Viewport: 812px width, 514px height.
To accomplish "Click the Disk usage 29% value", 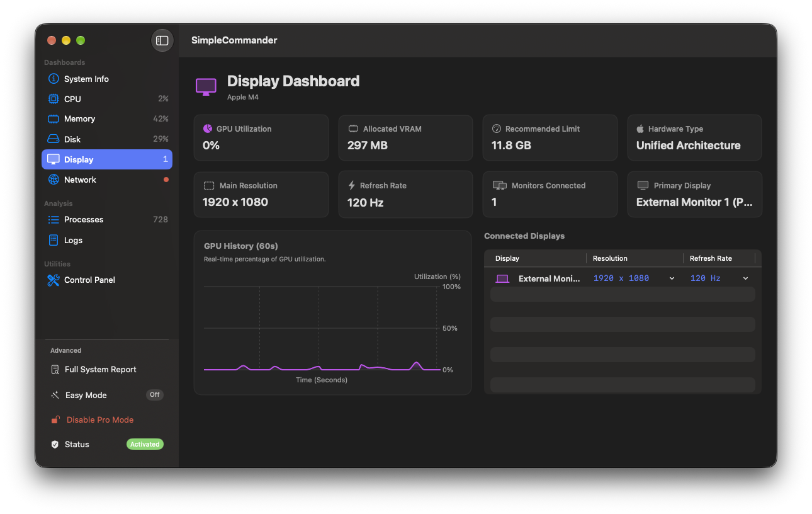I will click(x=161, y=139).
